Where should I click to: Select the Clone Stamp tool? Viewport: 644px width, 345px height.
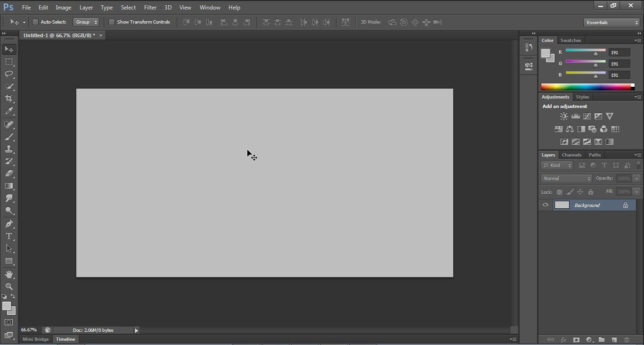[x=9, y=149]
